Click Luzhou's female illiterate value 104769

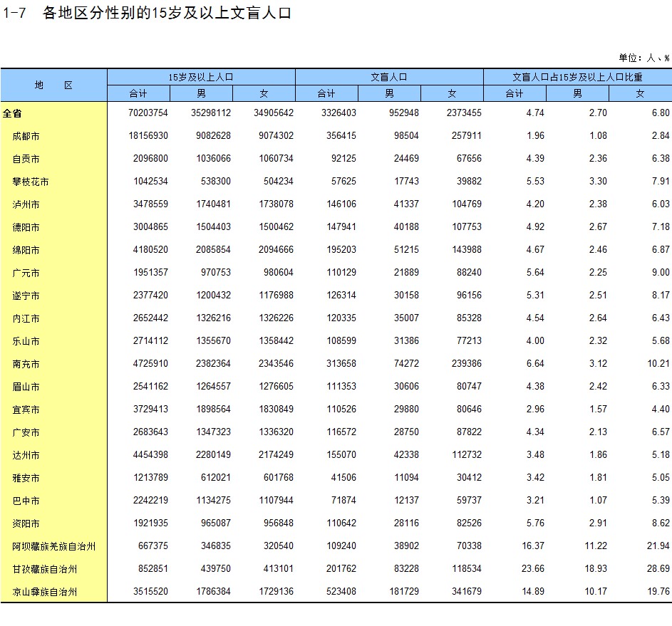pyautogui.click(x=467, y=204)
